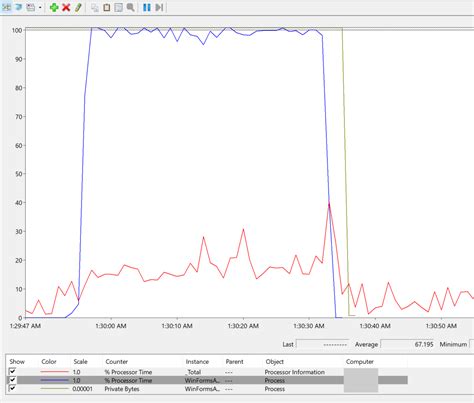This screenshot has width=474, height=403.
Task: Toggle the Highlight pencil tool
Action: tap(78, 7)
